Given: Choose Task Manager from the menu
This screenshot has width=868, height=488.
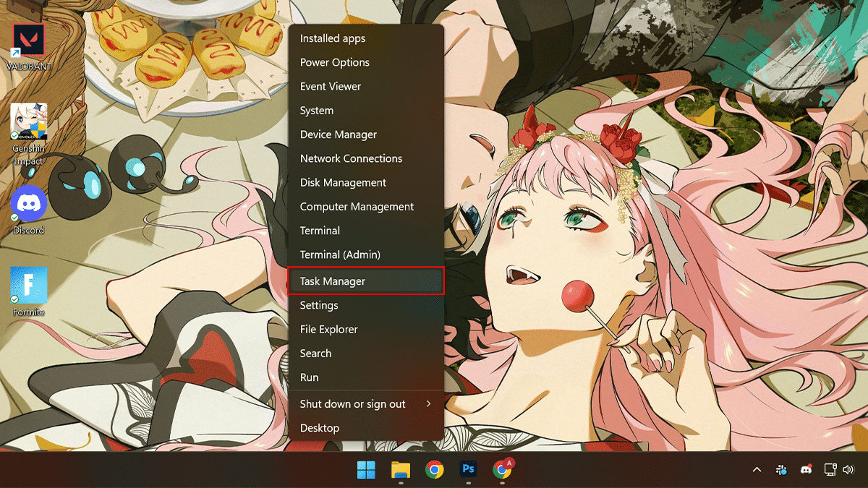Looking at the screenshot, I should pyautogui.click(x=365, y=281).
